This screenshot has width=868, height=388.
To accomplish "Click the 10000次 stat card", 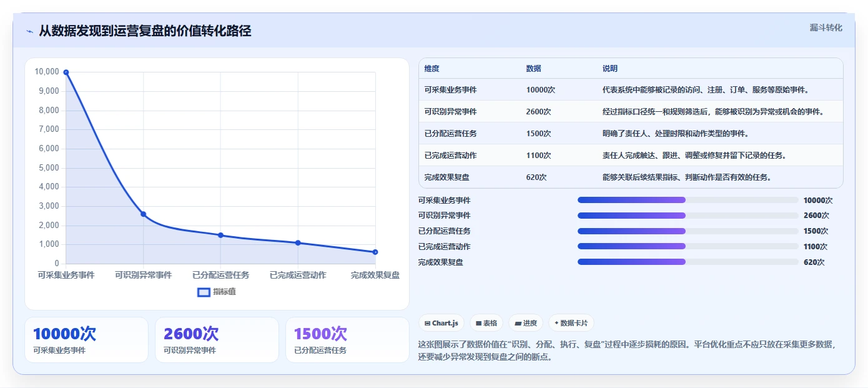I will click(x=86, y=340).
